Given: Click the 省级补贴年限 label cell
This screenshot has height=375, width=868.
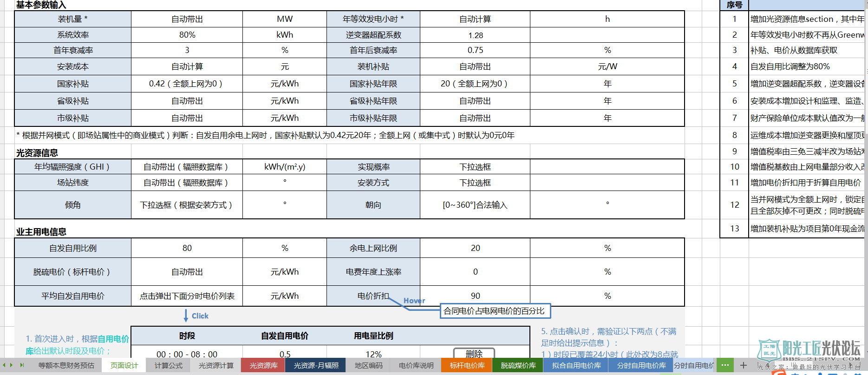Looking at the screenshot, I should [x=373, y=101].
